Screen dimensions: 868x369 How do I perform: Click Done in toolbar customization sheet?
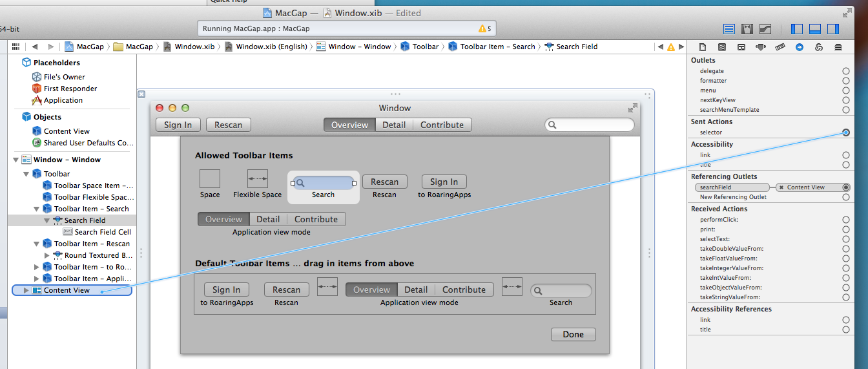tap(573, 334)
